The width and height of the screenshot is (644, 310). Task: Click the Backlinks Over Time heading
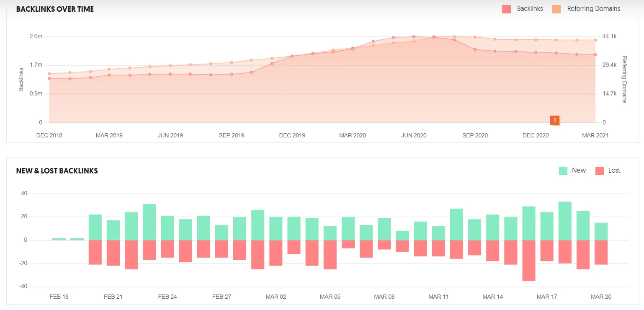(55, 9)
